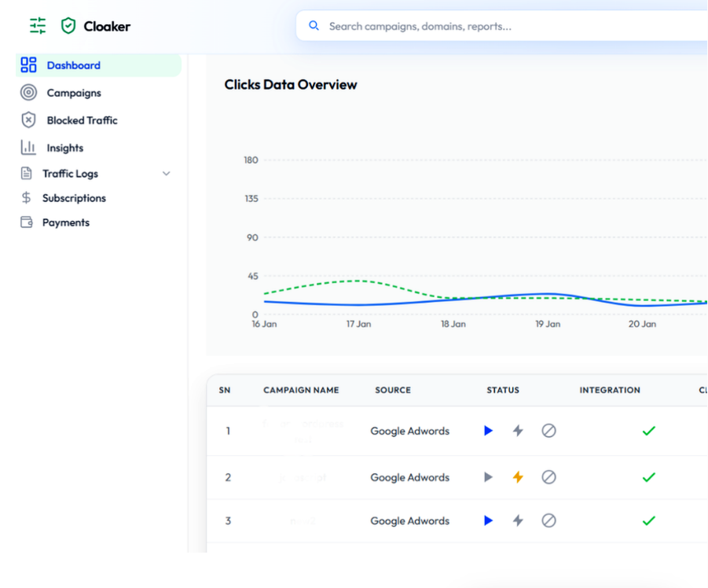Click the STATUS column header
Screen dimensions: 708x588
[503, 390]
